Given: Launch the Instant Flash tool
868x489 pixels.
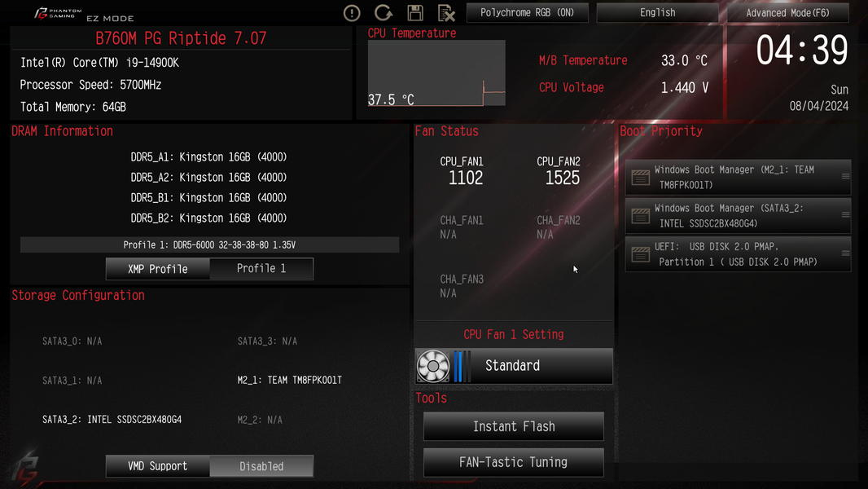Looking at the screenshot, I should coord(514,426).
